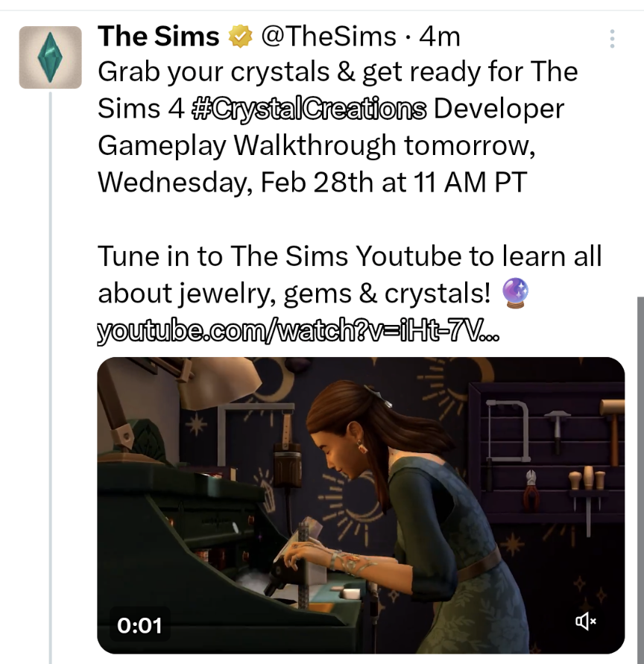Click The Sims display name

coord(159,37)
